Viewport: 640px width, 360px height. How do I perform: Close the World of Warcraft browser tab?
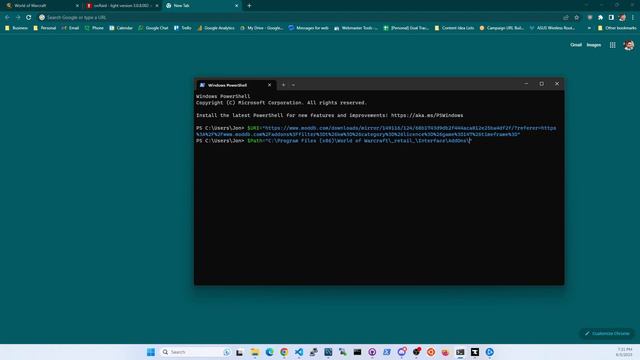point(77,6)
